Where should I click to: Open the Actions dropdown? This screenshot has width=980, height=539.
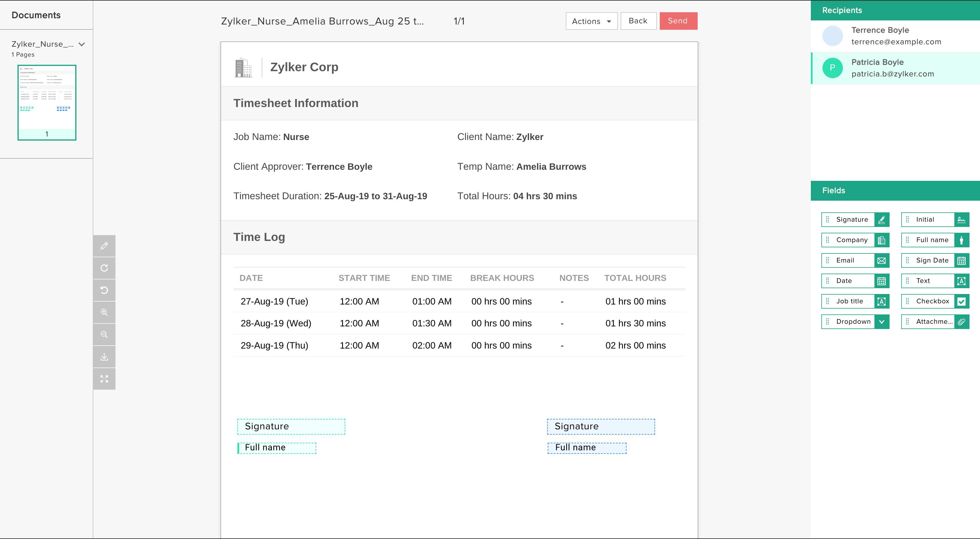coord(591,21)
